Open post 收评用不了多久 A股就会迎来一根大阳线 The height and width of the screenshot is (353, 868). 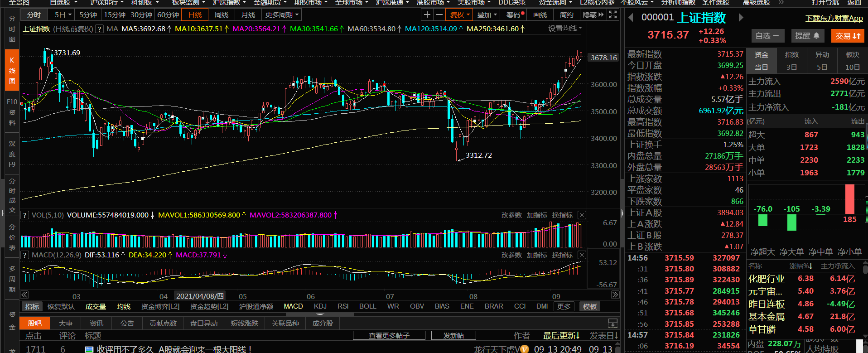click(174, 349)
